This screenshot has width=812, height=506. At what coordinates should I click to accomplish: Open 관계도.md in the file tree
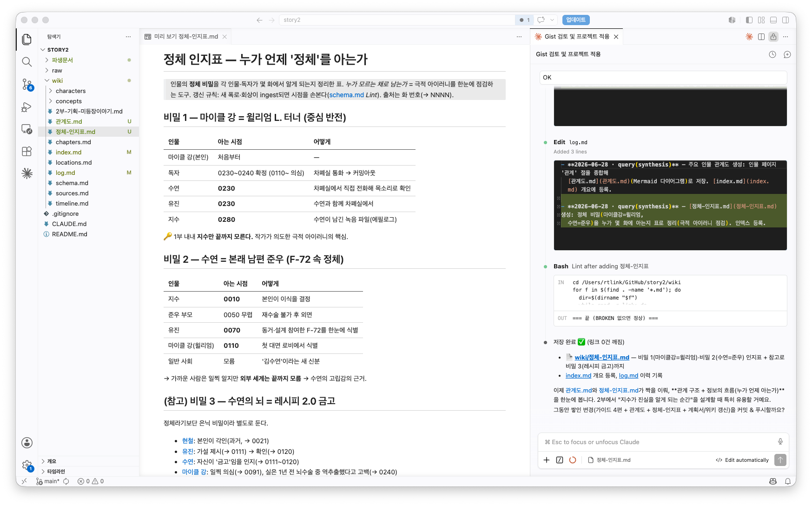coord(69,121)
